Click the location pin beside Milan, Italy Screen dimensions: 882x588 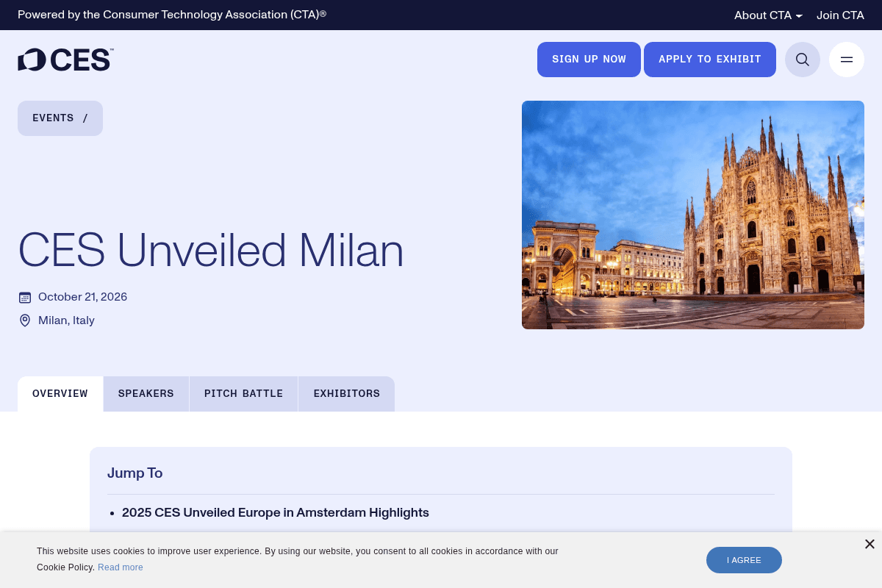[x=25, y=320]
